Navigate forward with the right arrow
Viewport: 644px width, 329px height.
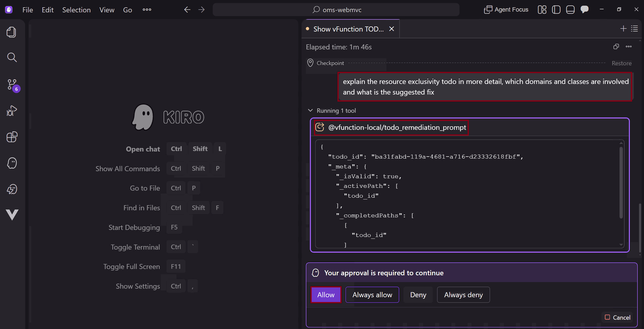pyautogui.click(x=202, y=10)
